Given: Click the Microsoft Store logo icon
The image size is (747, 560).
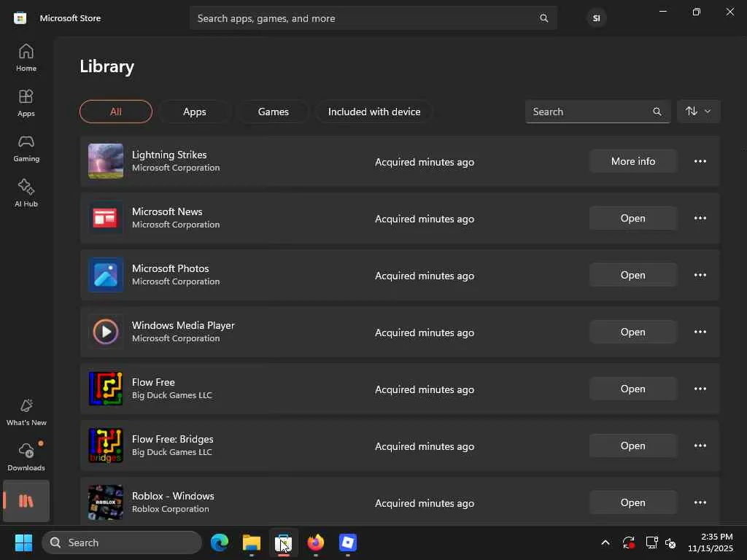Looking at the screenshot, I should click(20, 18).
